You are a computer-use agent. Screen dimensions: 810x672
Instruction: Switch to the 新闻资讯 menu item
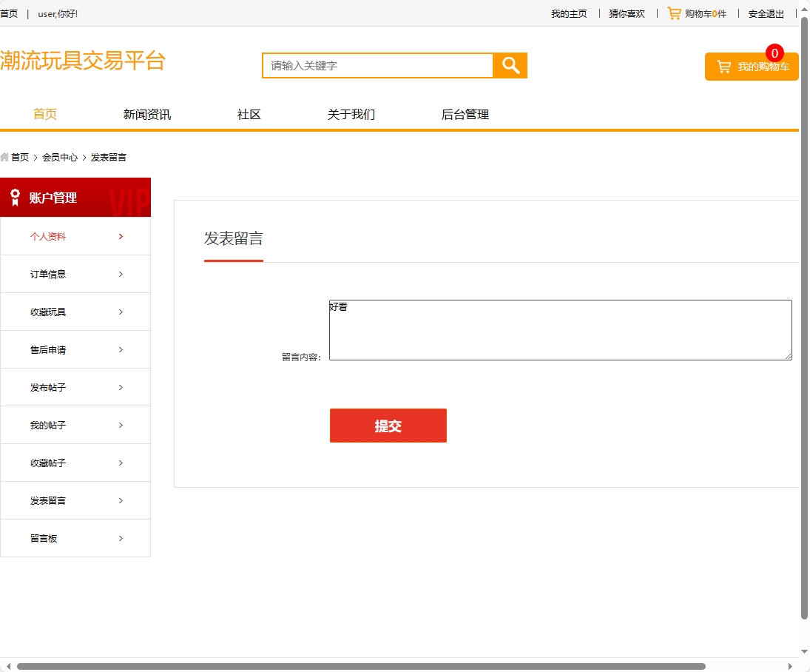click(146, 115)
